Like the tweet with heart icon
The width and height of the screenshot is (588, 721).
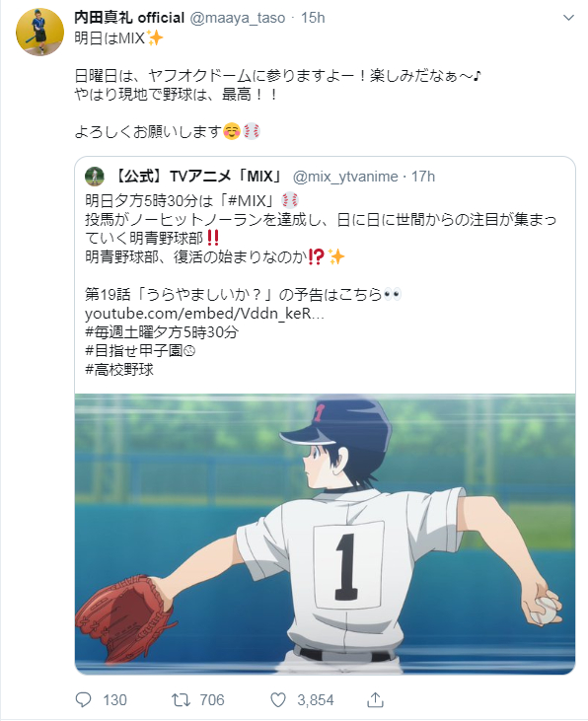coord(278,700)
